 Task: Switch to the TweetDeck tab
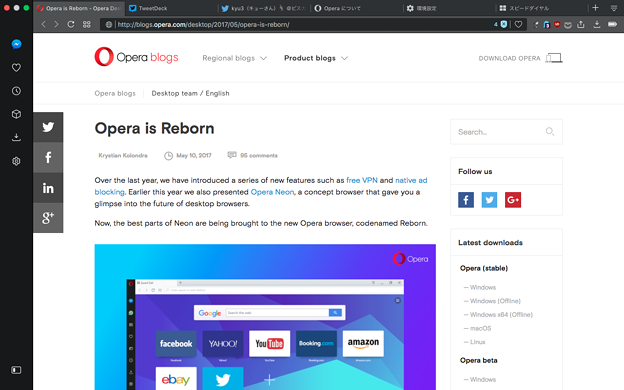pyautogui.click(x=172, y=8)
